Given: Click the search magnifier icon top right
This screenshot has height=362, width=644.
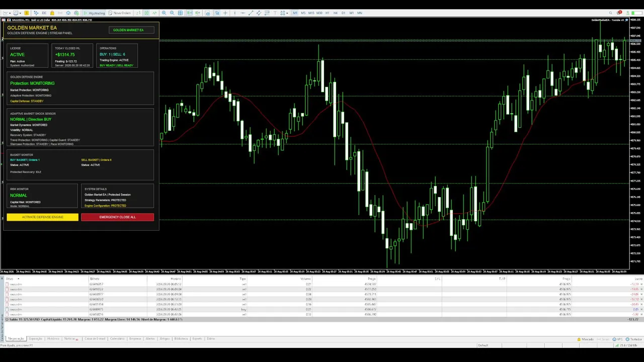Looking at the screenshot, I should pyautogui.click(x=611, y=13).
